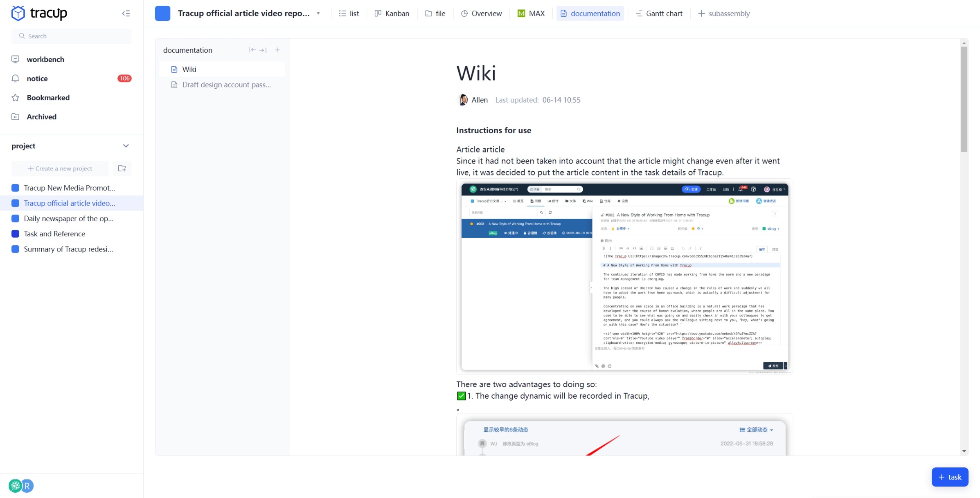Screen dimensions: 980x498
Task: Click the blue task button
Action: point(950,477)
